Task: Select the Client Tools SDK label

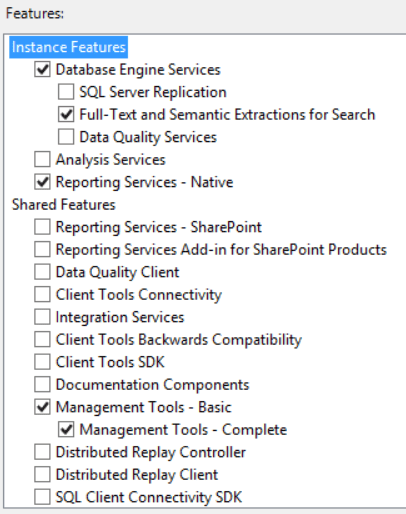Action: [110, 362]
